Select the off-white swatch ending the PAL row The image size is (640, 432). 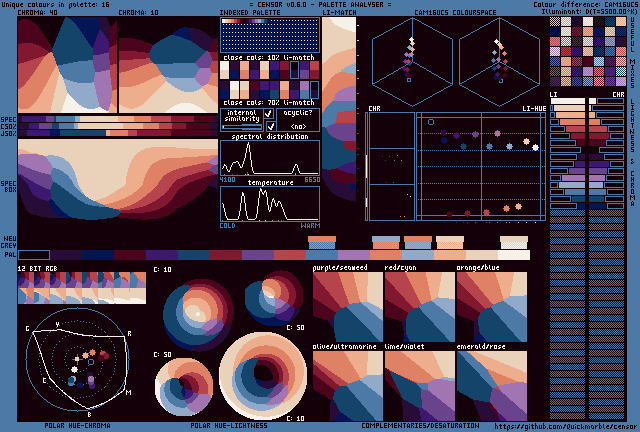pos(513,255)
